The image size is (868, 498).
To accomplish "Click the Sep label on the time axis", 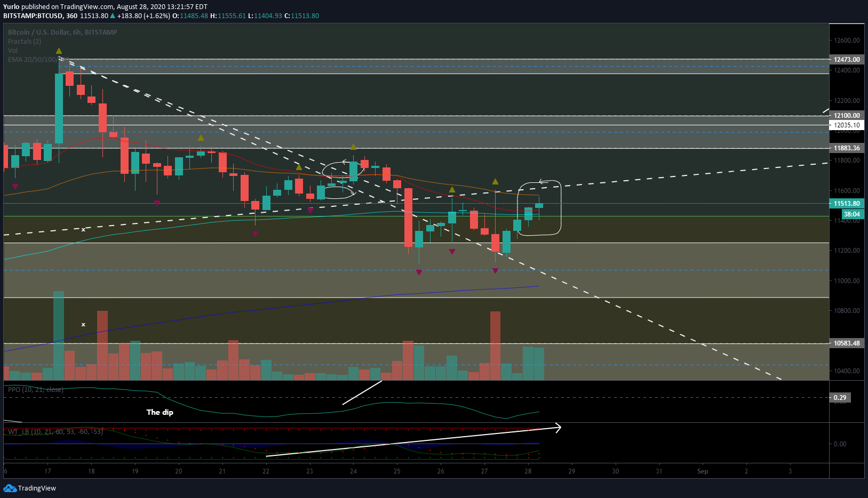I will click(703, 471).
